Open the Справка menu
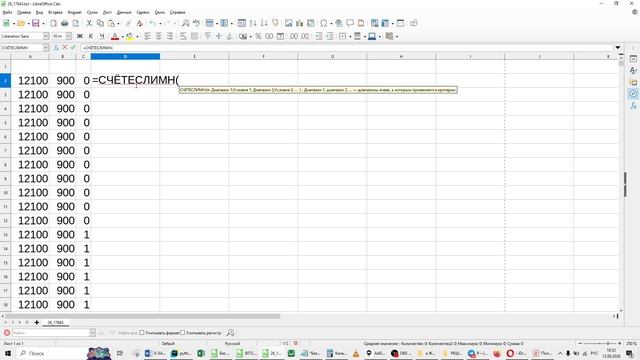This screenshot has height=360, width=640. [177, 12]
